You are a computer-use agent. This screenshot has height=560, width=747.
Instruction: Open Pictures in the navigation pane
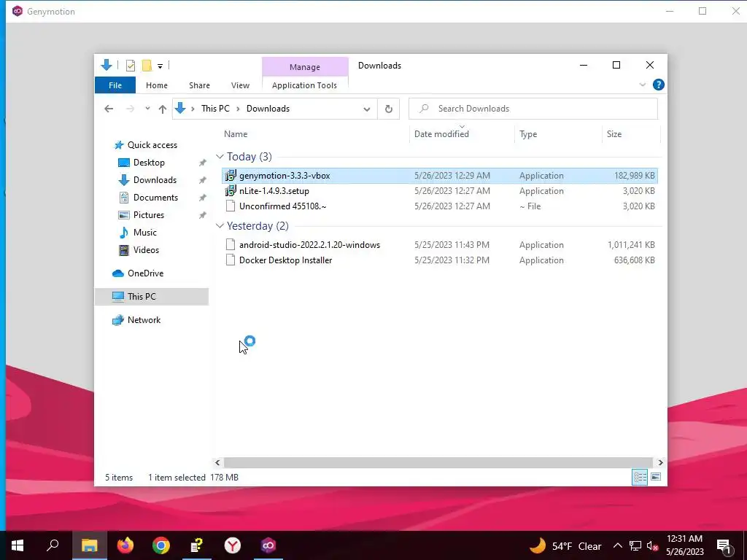148,215
